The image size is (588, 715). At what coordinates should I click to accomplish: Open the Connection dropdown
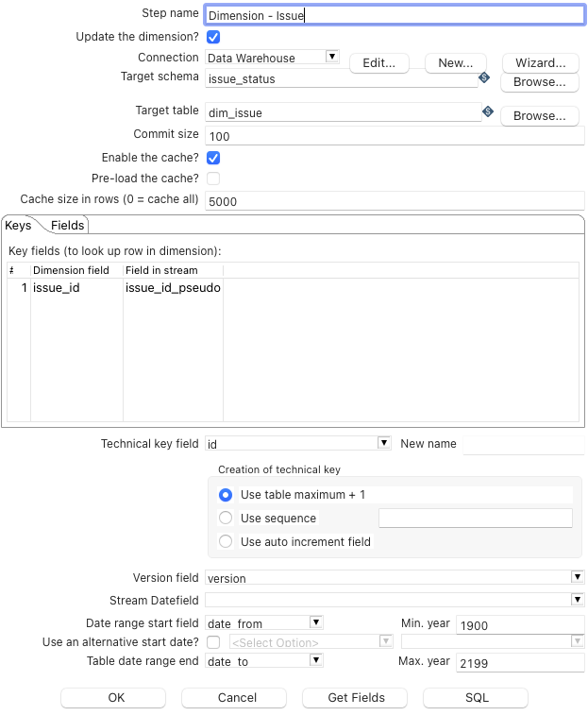(331, 57)
